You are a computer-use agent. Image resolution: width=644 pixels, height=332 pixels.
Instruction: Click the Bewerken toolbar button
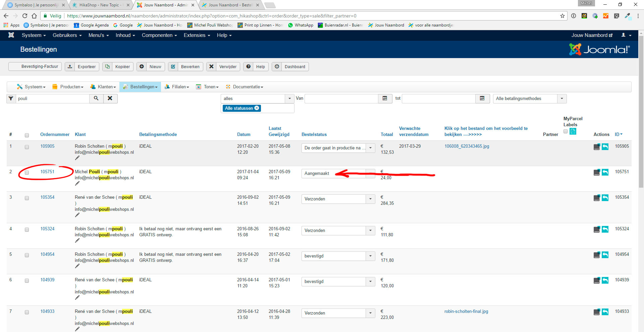tap(185, 66)
